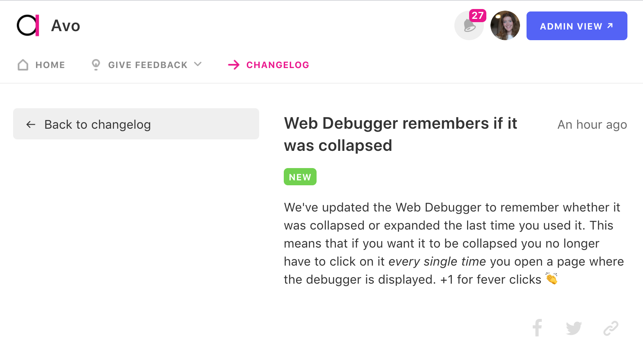
Task: Click the Avo company name text
Action: point(66,26)
